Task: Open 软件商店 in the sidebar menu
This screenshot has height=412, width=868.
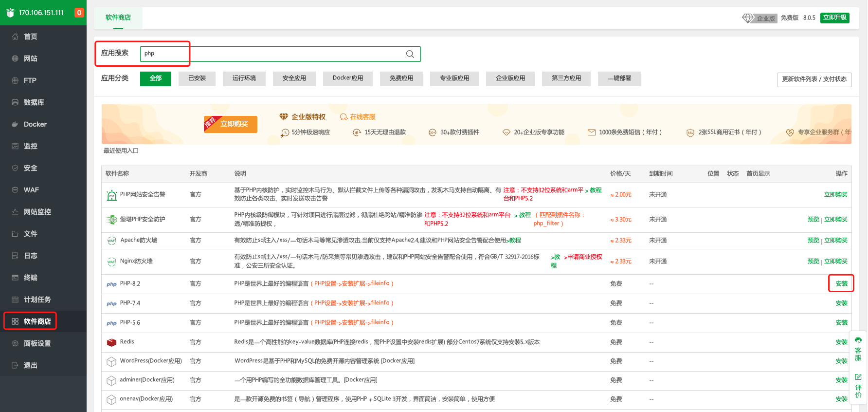Action: tap(37, 321)
